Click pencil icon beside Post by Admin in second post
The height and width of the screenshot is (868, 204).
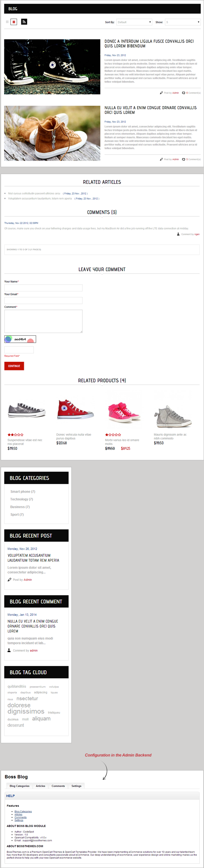point(161,159)
